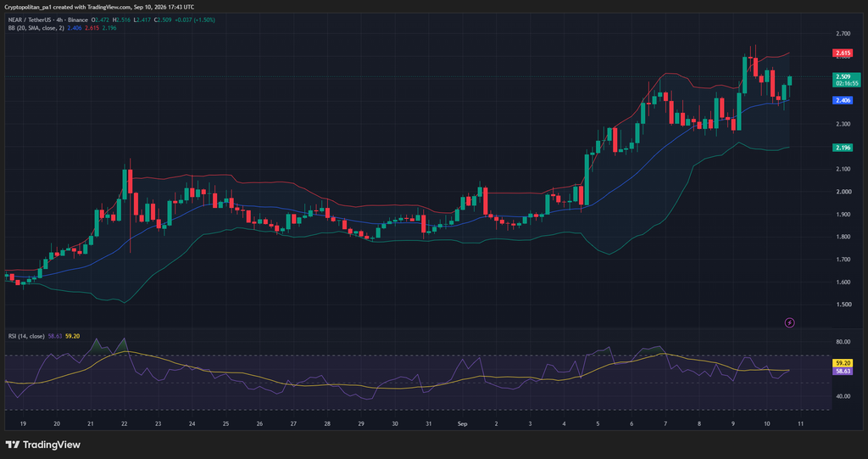Select the RSI (14, close) indicator legend

pos(26,336)
